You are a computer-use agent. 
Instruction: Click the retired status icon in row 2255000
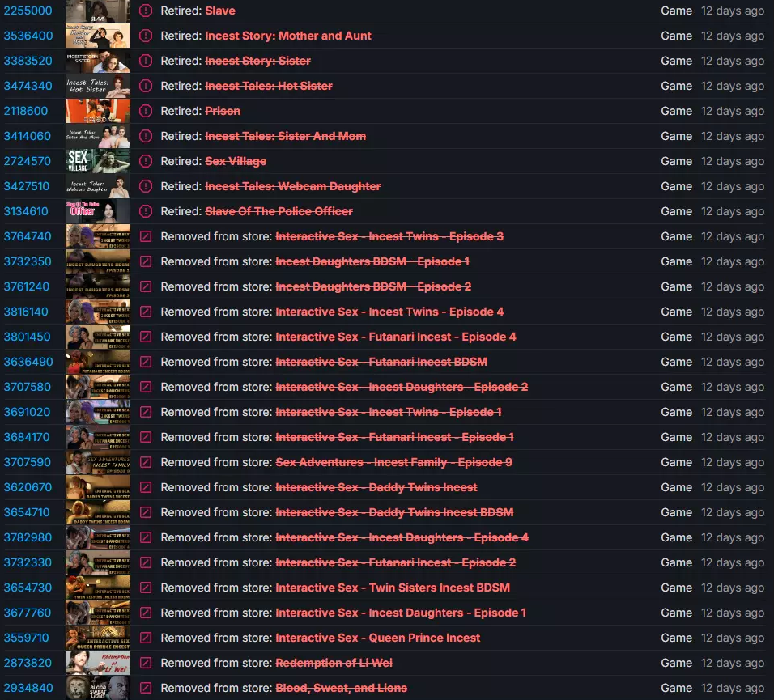pyautogui.click(x=146, y=11)
